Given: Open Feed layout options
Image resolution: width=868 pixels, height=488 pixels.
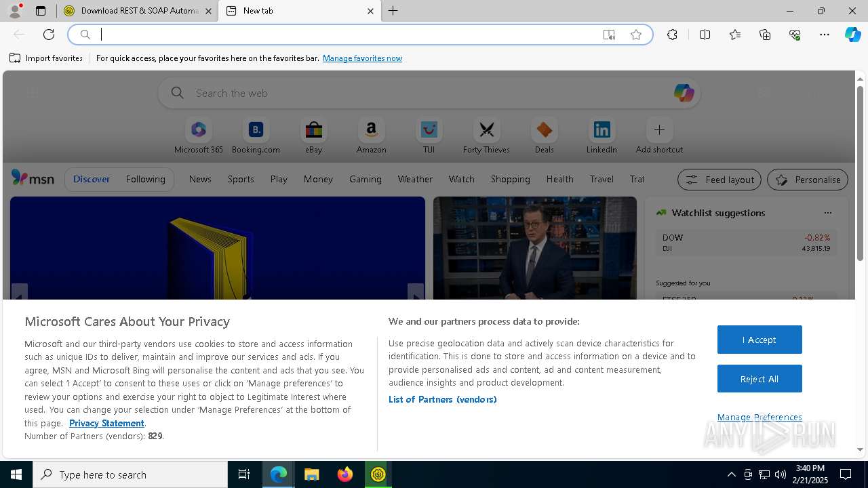Looking at the screenshot, I should coord(719,180).
